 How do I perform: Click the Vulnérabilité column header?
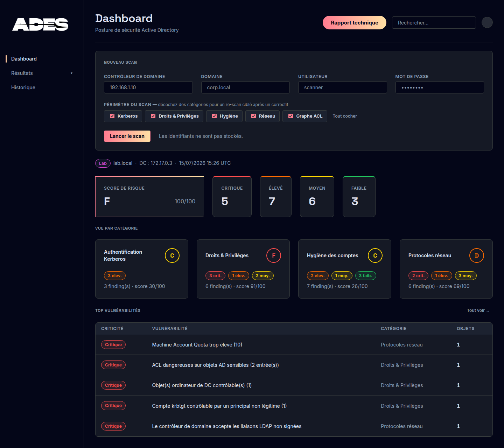pyautogui.click(x=170, y=329)
